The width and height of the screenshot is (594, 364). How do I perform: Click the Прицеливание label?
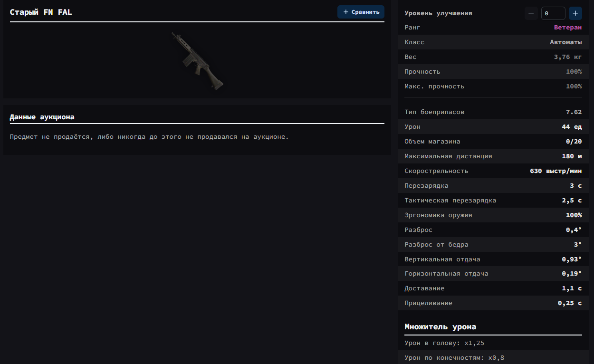click(428, 304)
